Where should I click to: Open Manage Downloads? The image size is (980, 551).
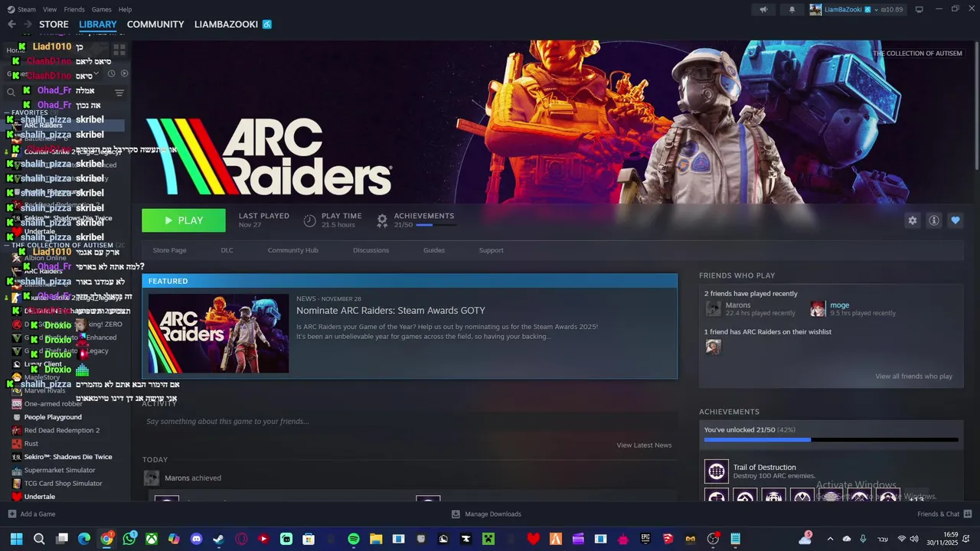tap(486, 514)
